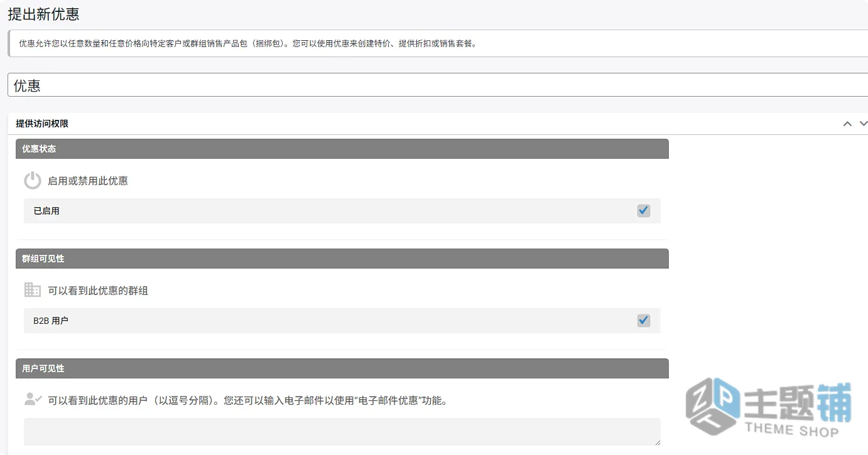868x455 pixels.
Task: Toggle the B2B 用户 group checkbox
Action: pyautogui.click(x=643, y=321)
